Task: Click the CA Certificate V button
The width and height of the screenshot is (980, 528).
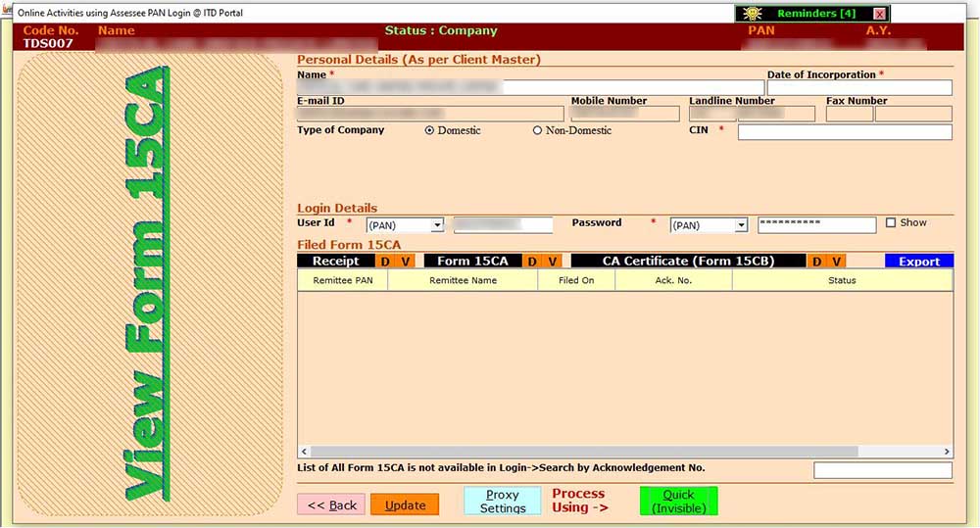Action: point(836,262)
